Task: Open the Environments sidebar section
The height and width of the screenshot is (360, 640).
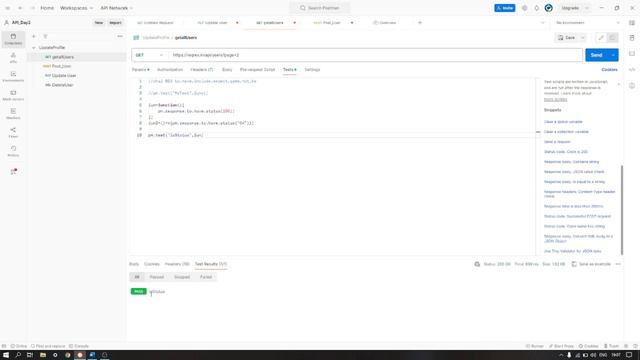Action: [x=13, y=76]
